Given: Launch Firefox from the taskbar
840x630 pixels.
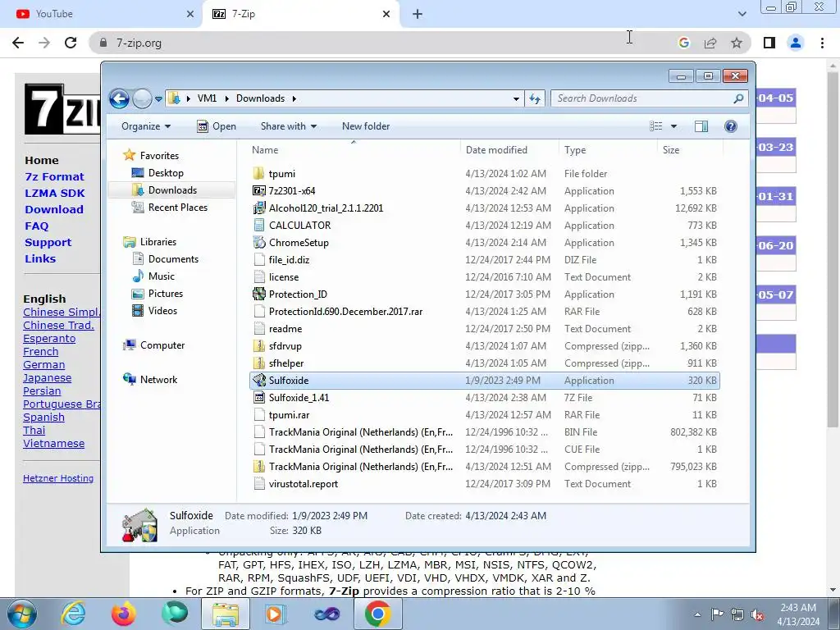Looking at the screenshot, I should pos(123,614).
